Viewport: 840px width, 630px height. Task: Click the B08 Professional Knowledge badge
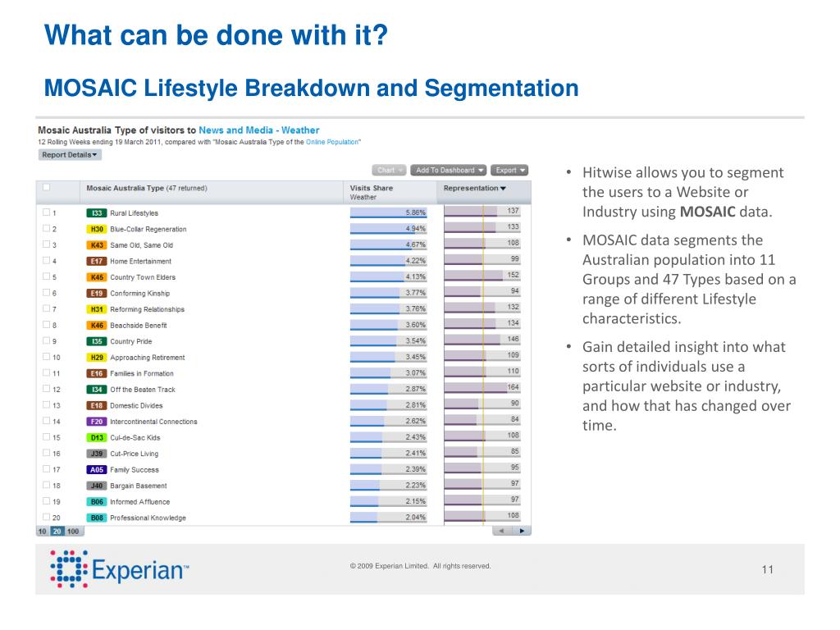[x=97, y=518]
